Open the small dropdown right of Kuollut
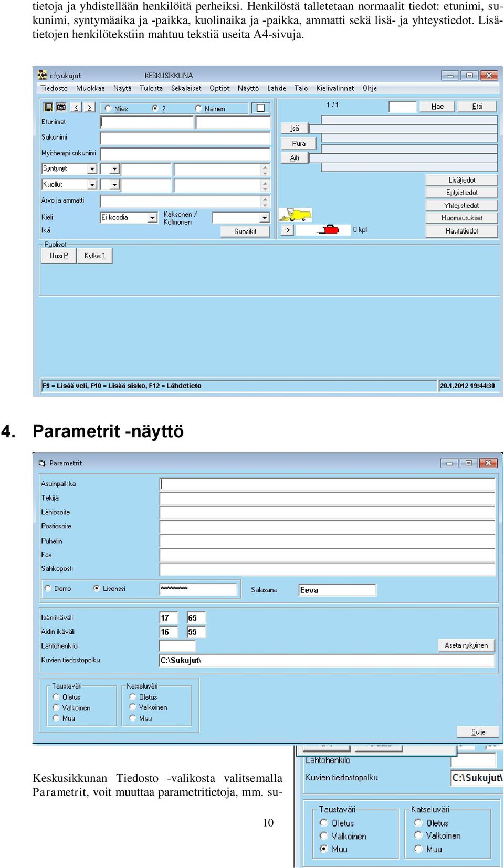The image size is (504, 868). (115, 185)
